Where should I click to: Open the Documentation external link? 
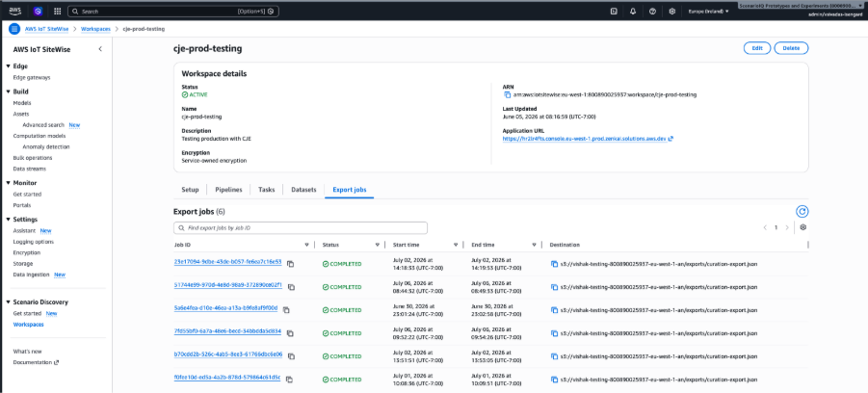click(x=36, y=362)
